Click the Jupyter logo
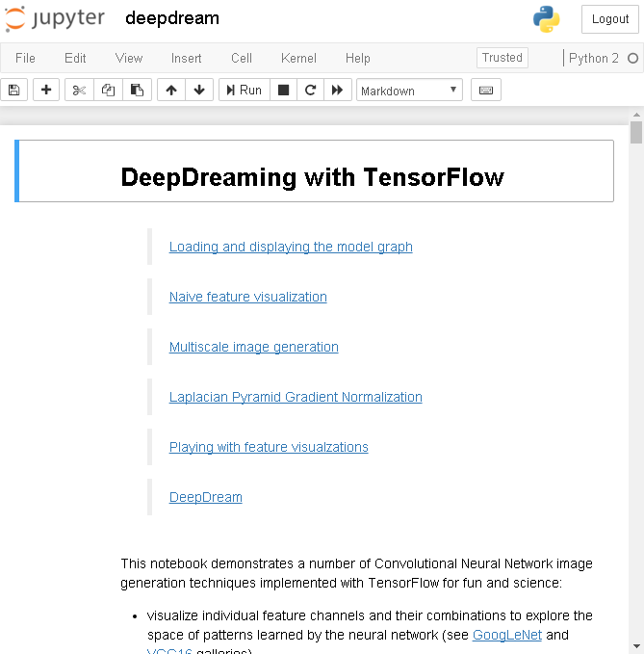 [55, 18]
